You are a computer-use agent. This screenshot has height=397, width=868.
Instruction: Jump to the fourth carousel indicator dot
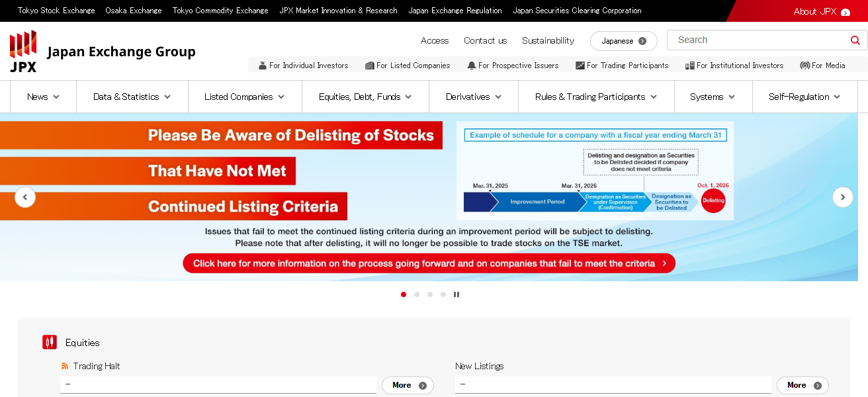[x=443, y=294]
